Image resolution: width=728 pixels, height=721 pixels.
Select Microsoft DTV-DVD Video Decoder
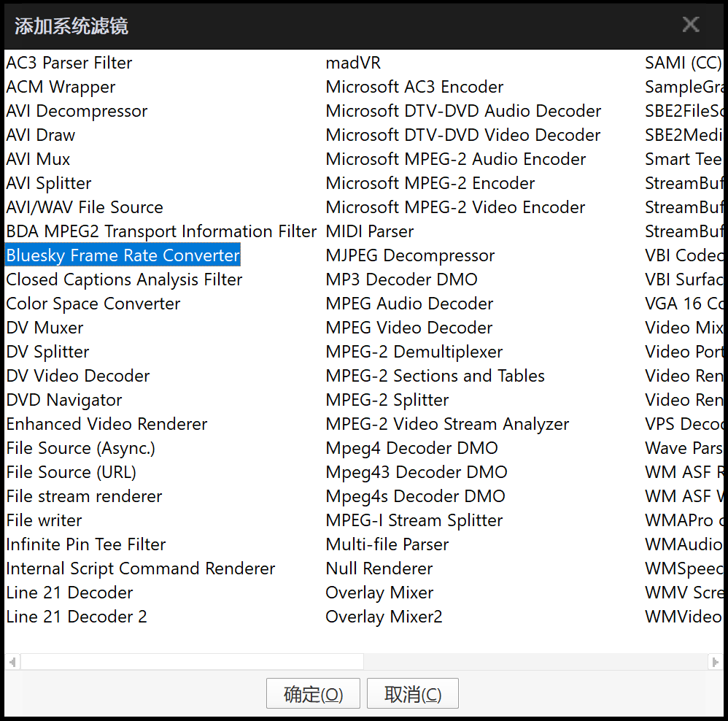click(x=463, y=135)
